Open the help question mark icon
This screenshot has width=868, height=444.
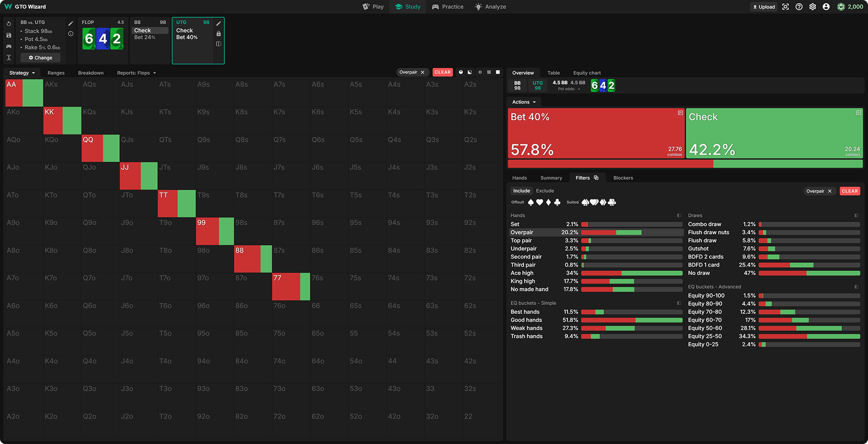[799, 7]
